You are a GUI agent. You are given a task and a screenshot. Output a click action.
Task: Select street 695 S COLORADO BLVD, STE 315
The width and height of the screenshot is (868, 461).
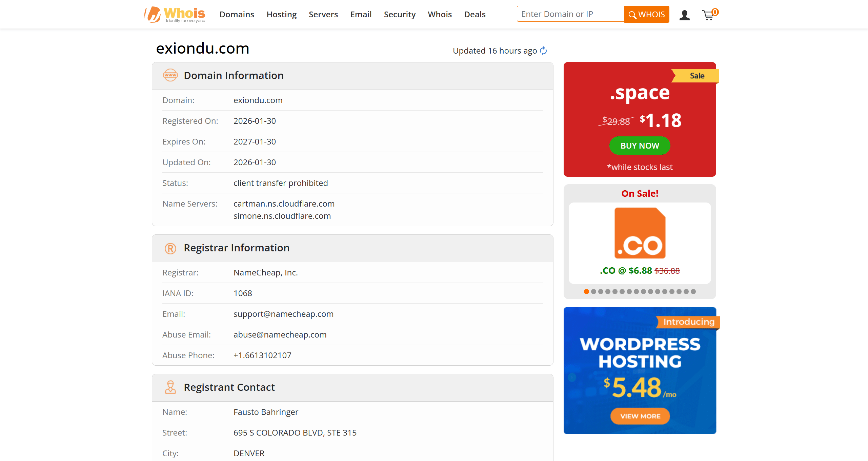click(x=295, y=433)
